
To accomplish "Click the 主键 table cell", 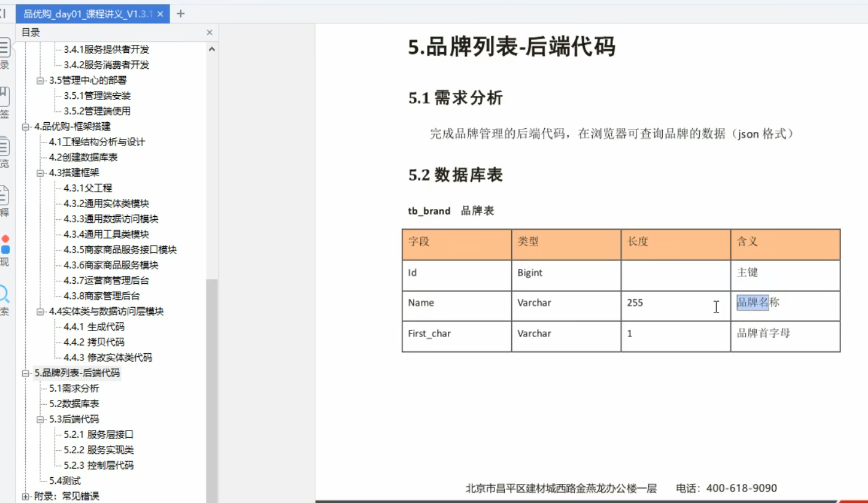I will (785, 275).
